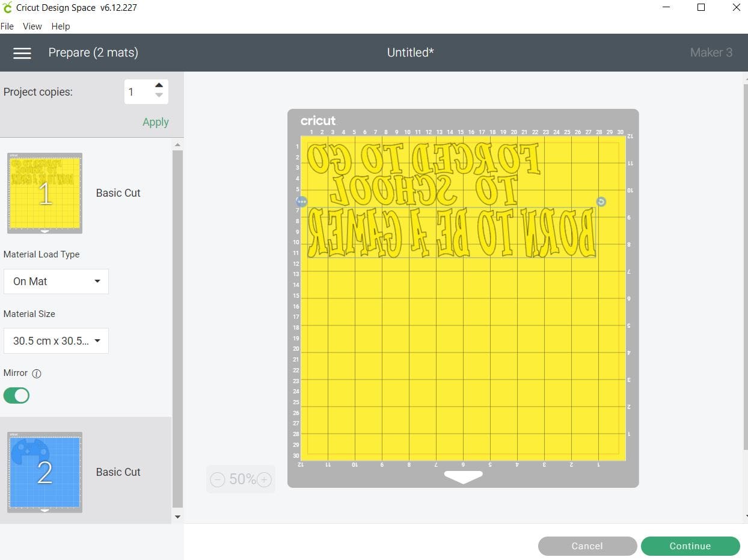Open the File menu

[x=7, y=26]
